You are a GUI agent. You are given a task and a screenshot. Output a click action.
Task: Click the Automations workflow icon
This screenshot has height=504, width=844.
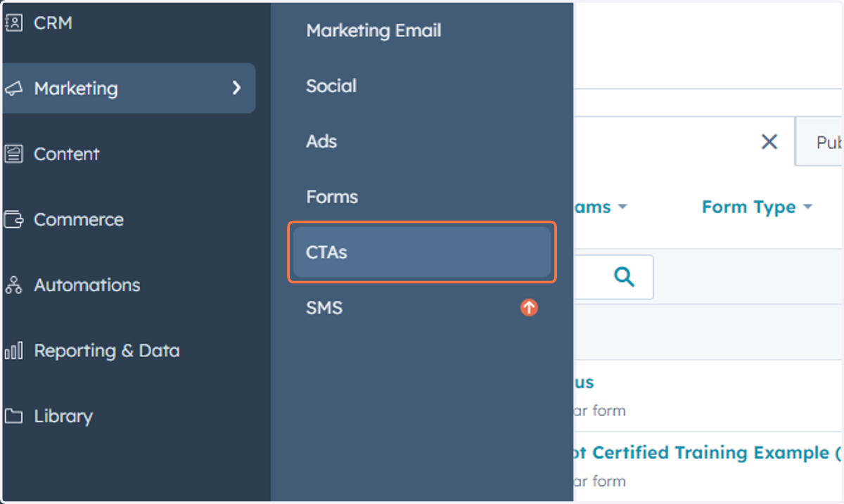pos(13,285)
